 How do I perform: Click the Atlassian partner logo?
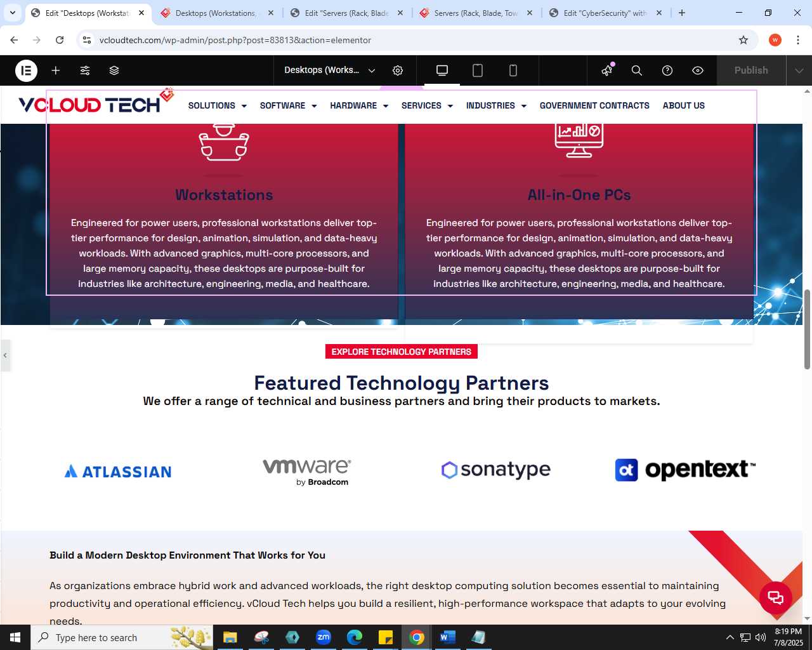click(x=118, y=472)
